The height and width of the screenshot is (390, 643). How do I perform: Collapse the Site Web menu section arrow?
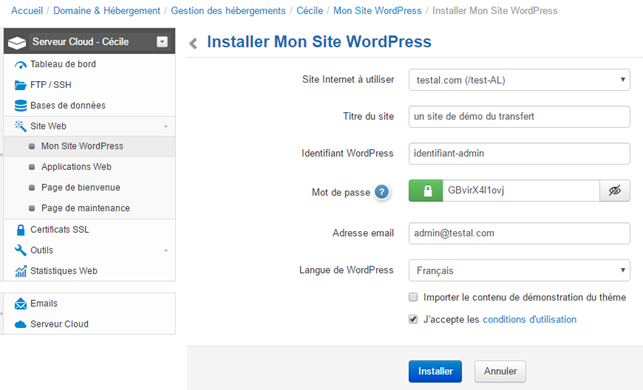166,126
